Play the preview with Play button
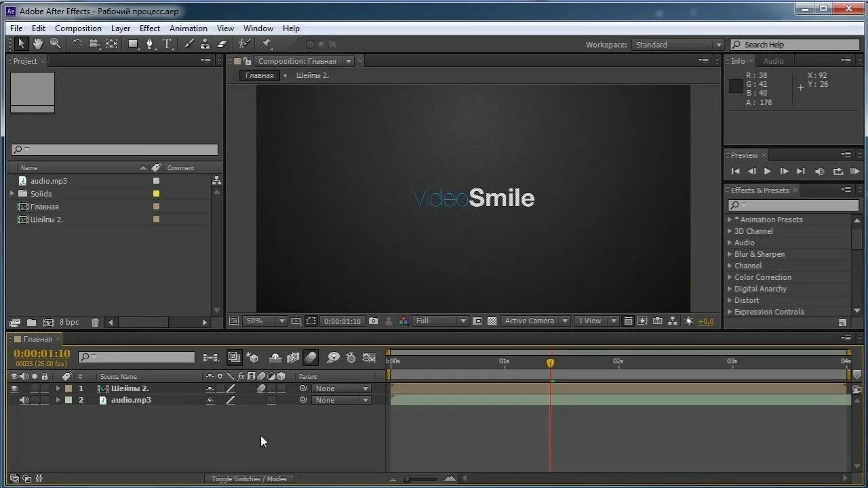Viewport: 868px width, 488px height. click(x=768, y=171)
